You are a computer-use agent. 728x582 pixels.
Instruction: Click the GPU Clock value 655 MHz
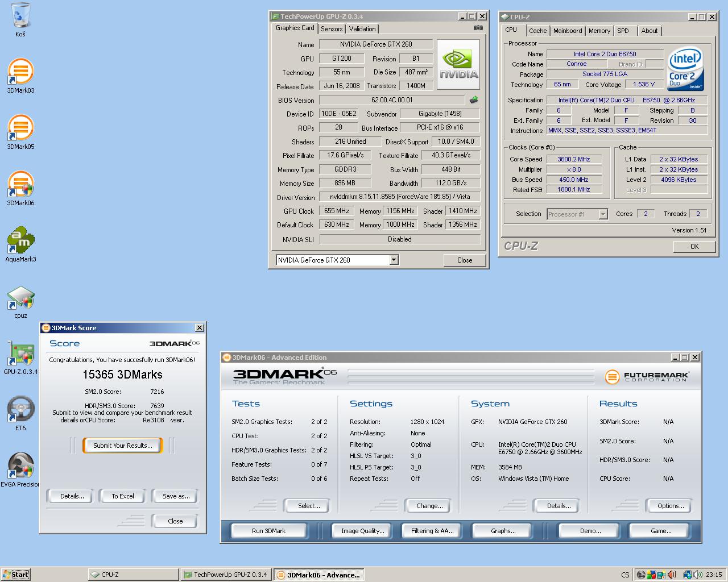pyautogui.click(x=337, y=211)
